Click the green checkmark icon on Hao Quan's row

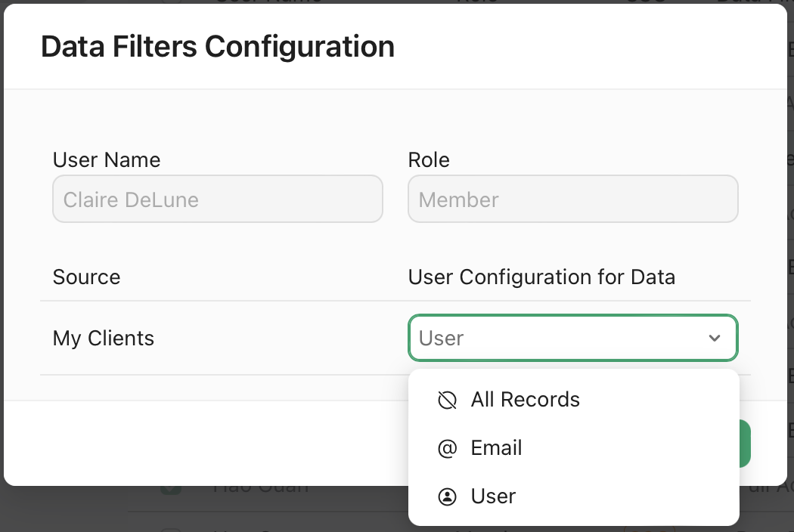click(x=171, y=487)
